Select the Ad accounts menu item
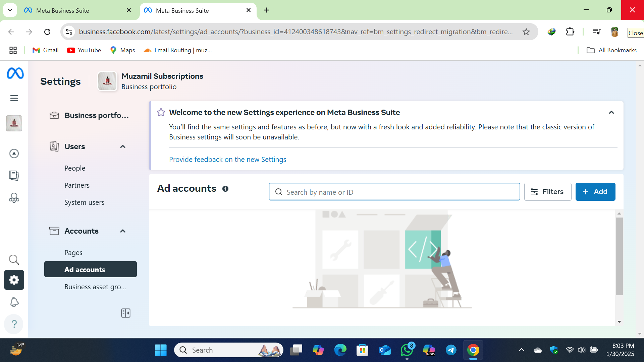The height and width of the screenshot is (362, 644). coord(91,269)
